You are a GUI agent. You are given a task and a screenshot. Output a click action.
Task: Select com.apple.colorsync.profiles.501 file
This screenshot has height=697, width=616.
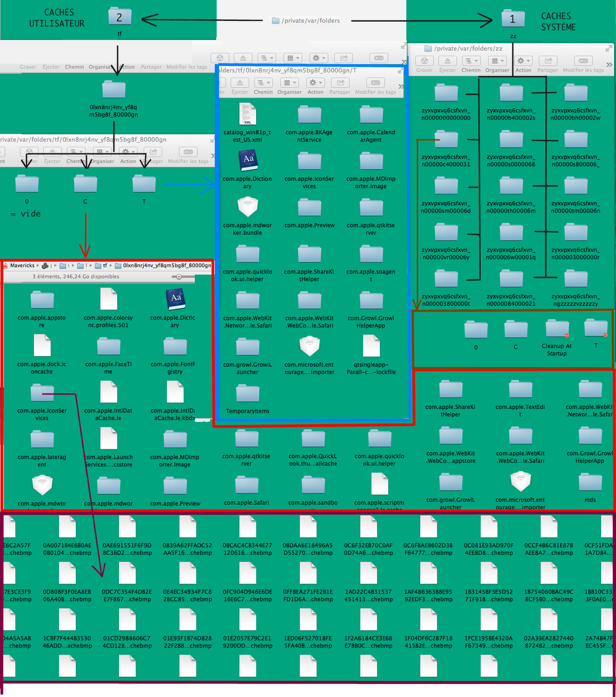click(x=108, y=299)
